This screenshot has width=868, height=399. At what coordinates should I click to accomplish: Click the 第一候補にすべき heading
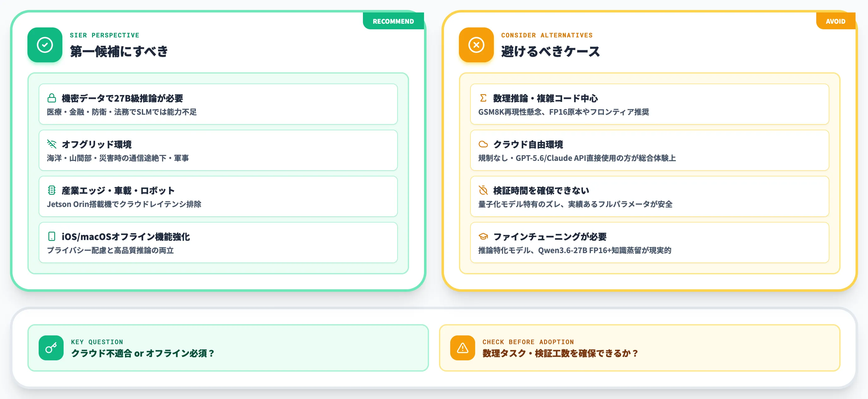click(x=119, y=51)
